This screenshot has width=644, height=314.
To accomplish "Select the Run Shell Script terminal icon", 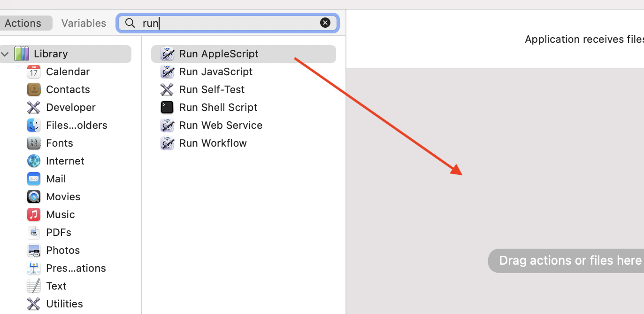I will coord(167,108).
